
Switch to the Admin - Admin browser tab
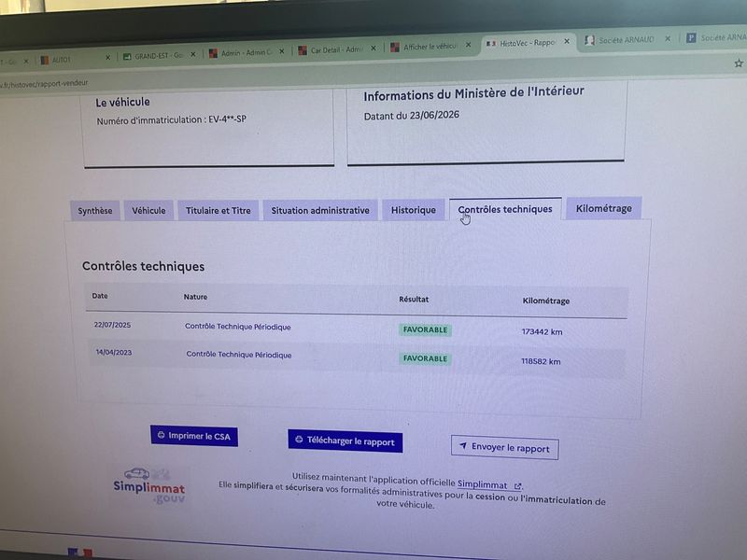point(241,52)
